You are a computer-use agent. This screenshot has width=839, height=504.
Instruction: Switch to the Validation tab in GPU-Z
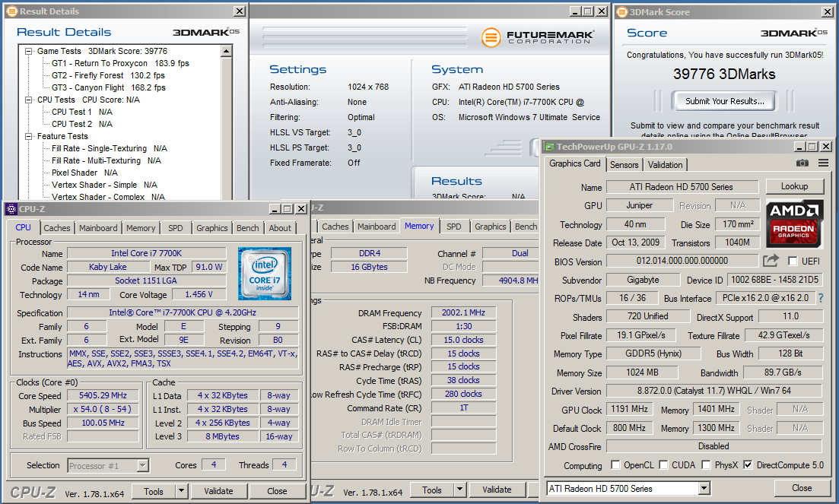point(665,165)
